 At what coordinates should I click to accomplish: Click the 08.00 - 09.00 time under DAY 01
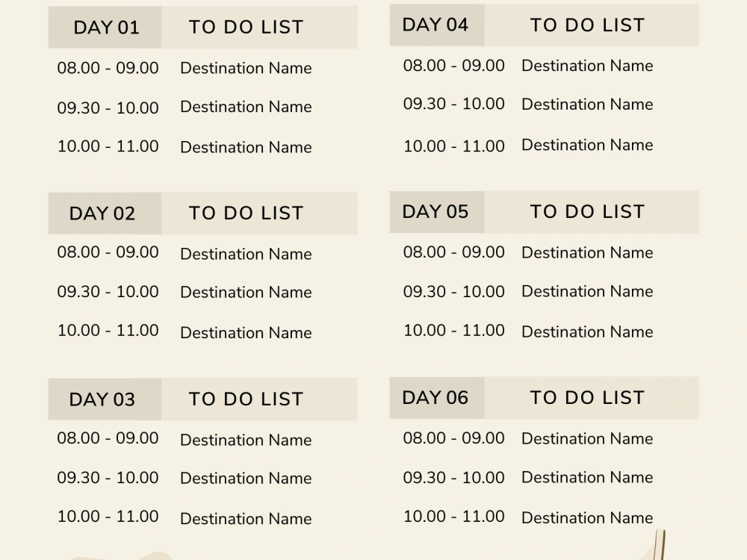108,68
